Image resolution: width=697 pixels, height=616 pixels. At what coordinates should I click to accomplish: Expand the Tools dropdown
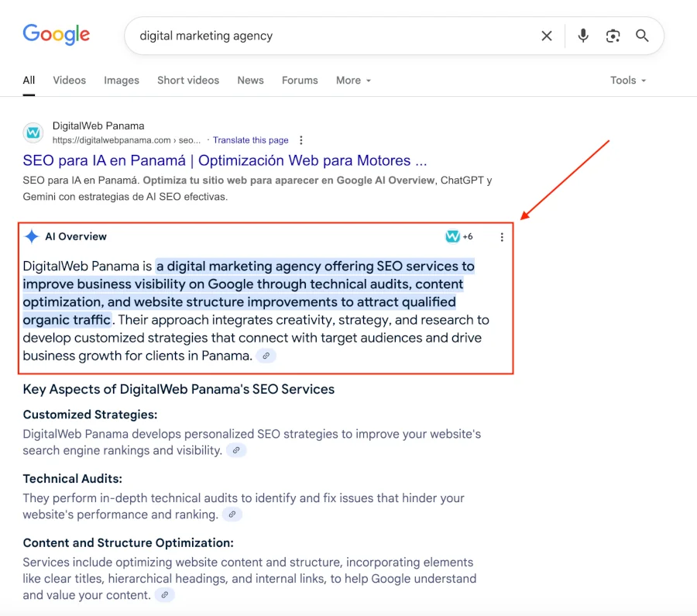pyautogui.click(x=627, y=81)
